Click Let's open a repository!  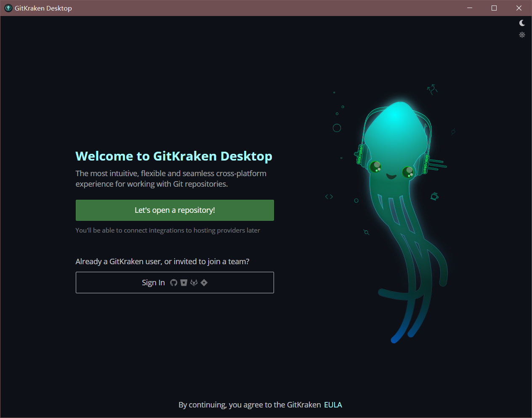[x=175, y=210]
